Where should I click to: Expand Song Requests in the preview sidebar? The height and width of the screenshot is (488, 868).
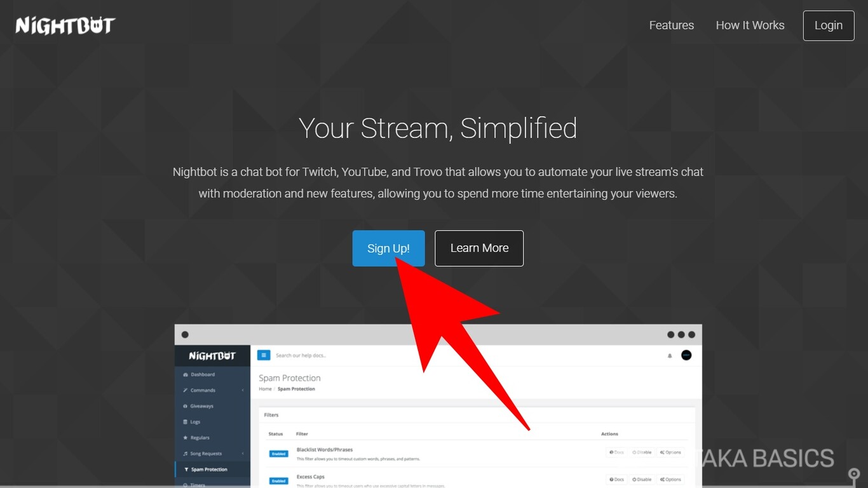[x=206, y=454]
